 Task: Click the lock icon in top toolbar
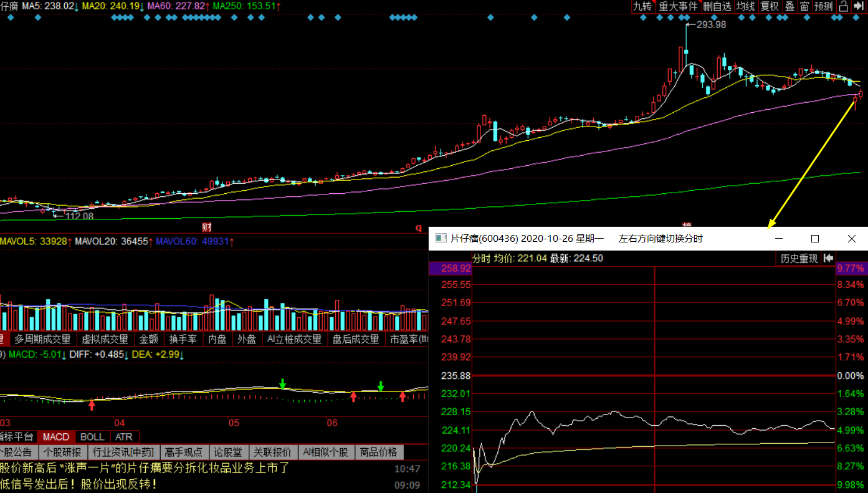[844, 6]
